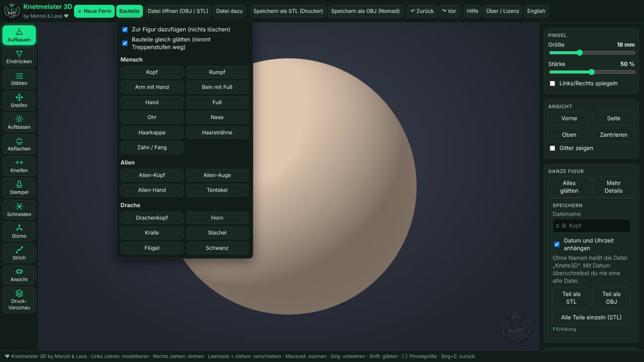Screen dimensions: 644x362
Task: Click Datei öffnen (OBJ / STL)
Action: (178, 11)
